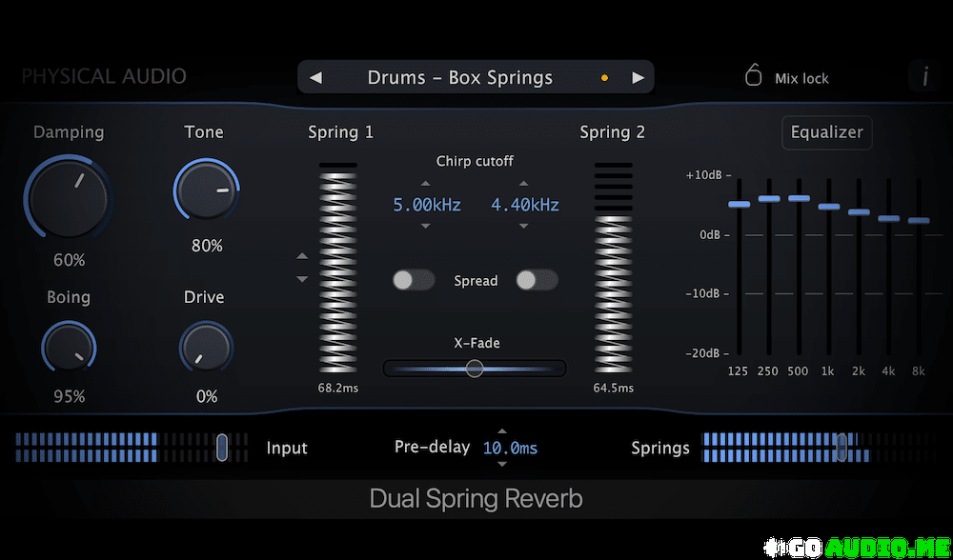Go to the next preset with the right arrow
The width and height of the screenshot is (953, 560).
tap(638, 78)
